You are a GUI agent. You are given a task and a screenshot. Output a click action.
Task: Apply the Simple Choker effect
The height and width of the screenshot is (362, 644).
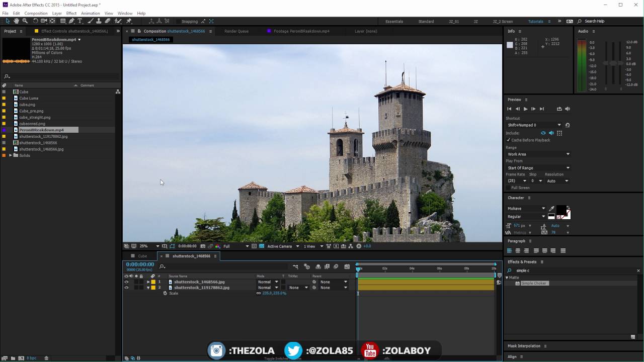coord(534,284)
